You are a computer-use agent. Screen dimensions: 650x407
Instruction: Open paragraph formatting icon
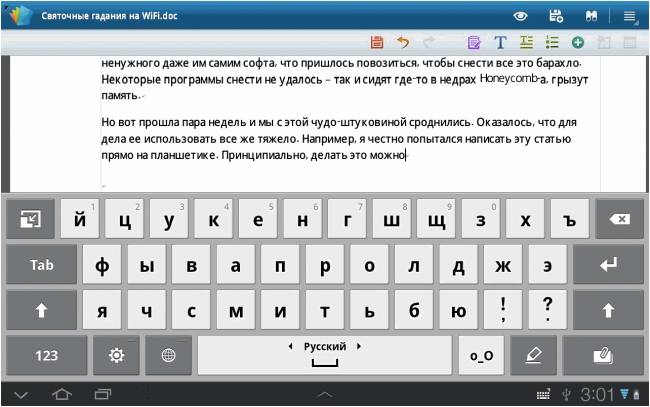coord(526,42)
